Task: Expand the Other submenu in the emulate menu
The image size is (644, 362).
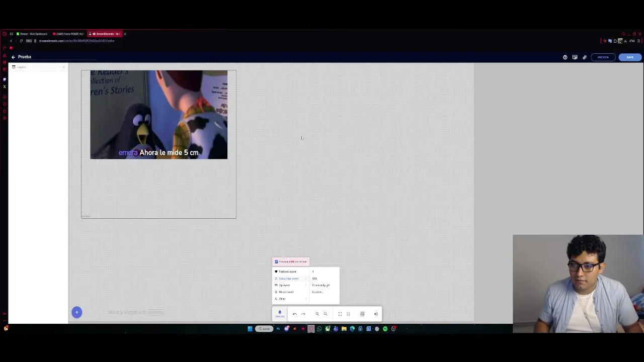Action: click(x=290, y=299)
